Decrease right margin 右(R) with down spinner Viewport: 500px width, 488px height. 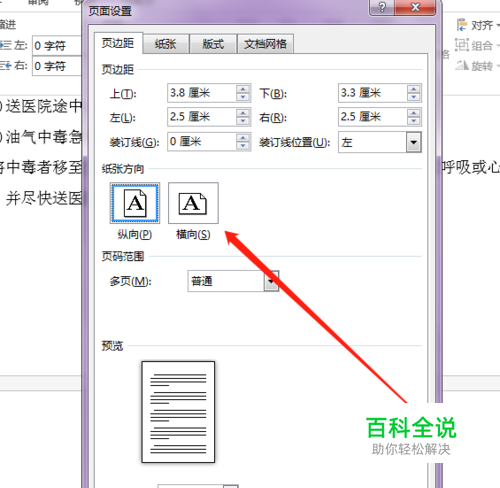(414, 121)
